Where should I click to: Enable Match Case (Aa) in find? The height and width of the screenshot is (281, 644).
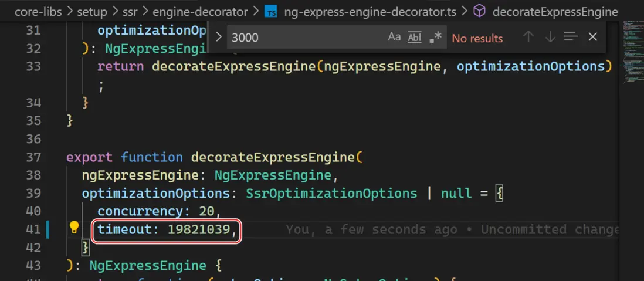point(394,37)
